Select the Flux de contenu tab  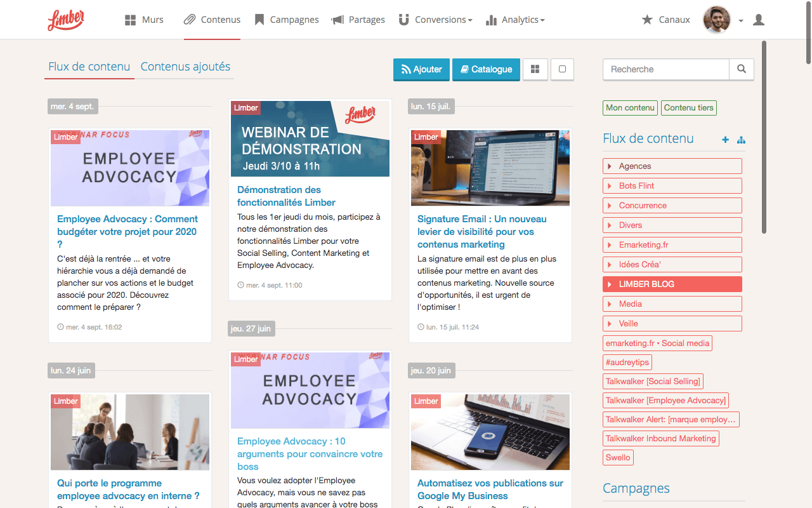89,67
